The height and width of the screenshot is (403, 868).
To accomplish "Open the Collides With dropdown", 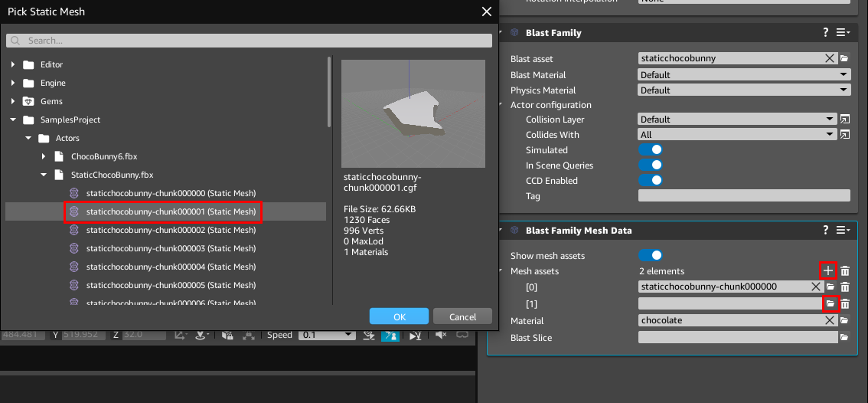I will point(737,134).
